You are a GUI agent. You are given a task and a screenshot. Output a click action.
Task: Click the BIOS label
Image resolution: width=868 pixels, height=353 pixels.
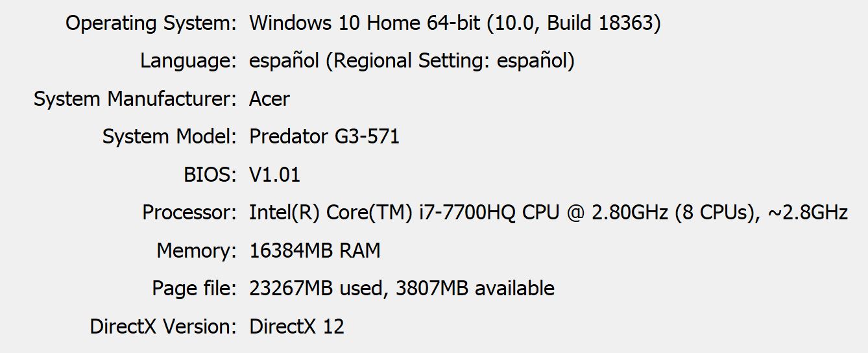coord(210,175)
